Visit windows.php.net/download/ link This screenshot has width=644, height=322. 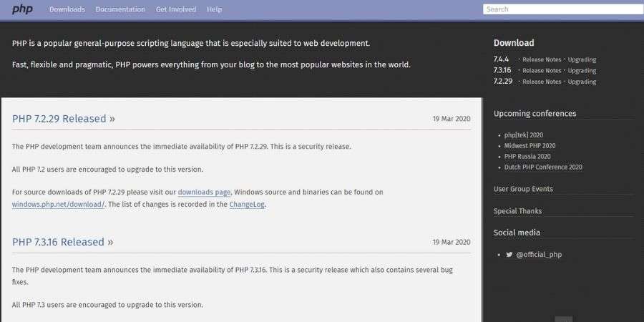coord(59,204)
